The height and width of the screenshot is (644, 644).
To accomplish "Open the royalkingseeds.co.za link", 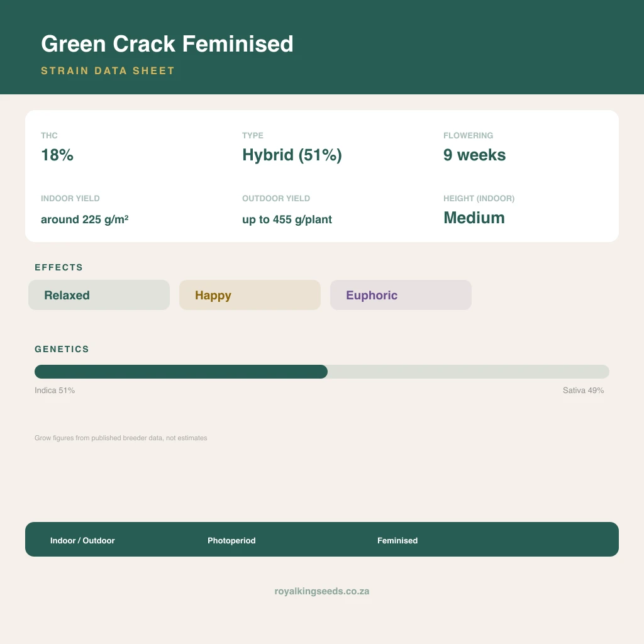I will tap(321, 591).
